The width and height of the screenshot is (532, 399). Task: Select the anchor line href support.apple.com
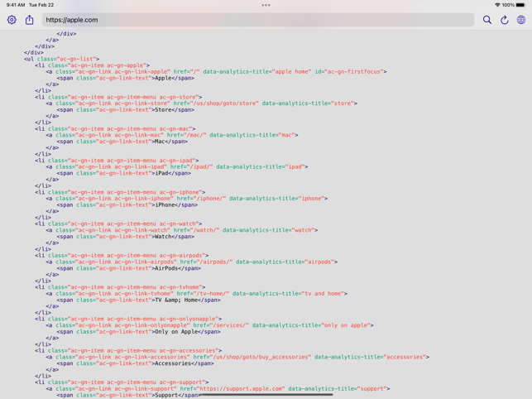click(x=218, y=388)
